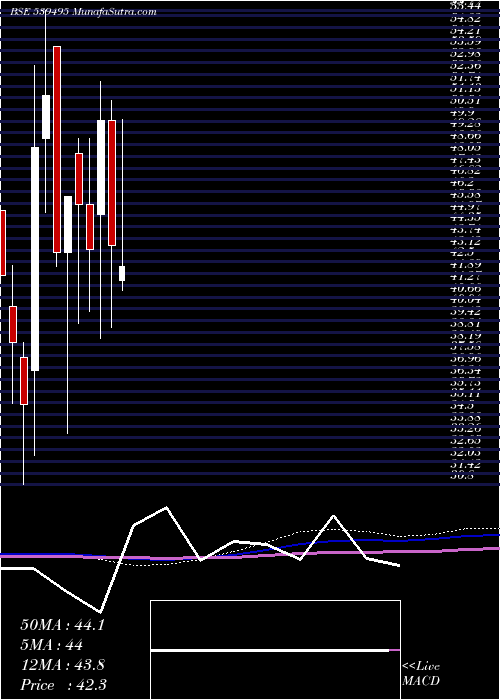Click the 41.27 price axis label
500x700 pixels.
tap(466, 276)
